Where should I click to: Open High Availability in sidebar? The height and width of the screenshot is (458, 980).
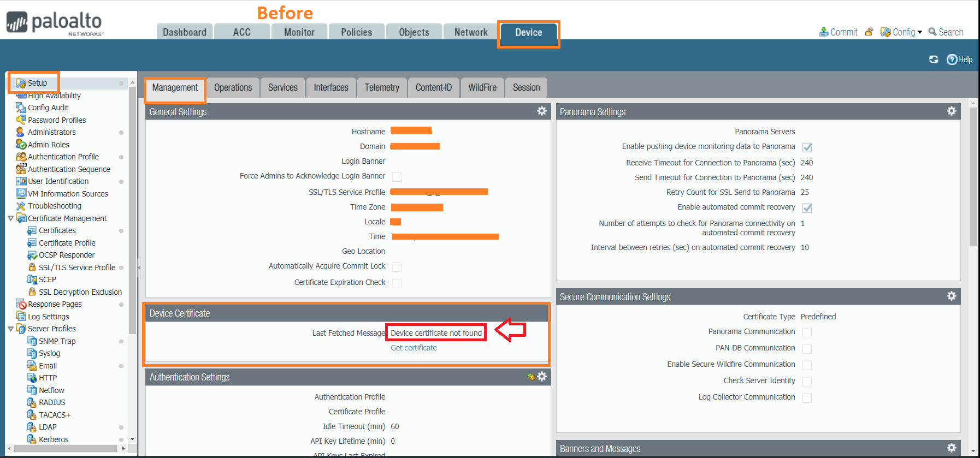[54, 96]
